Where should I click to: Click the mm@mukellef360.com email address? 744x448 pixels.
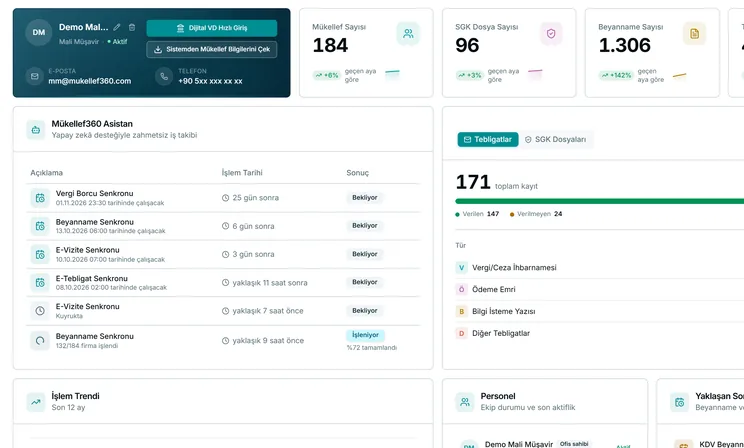pyautogui.click(x=90, y=81)
